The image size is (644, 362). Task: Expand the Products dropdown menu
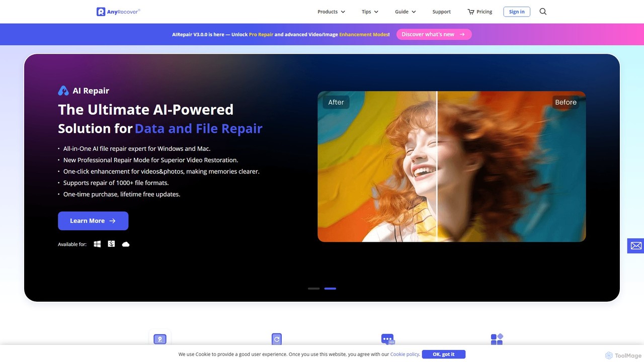(331, 12)
